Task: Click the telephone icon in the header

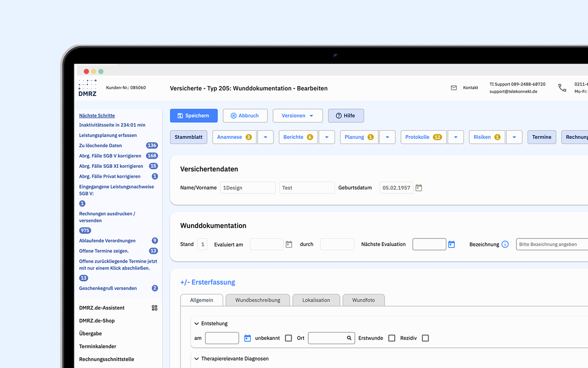Action: click(562, 87)
